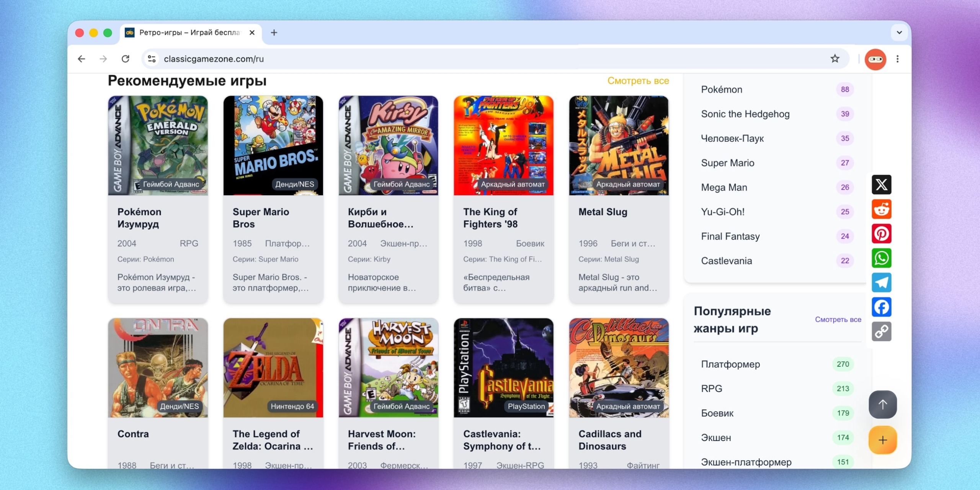Click the Metal Slug game title
The height and width of the screenshot is (490, 980).
(x=603, y=212)
